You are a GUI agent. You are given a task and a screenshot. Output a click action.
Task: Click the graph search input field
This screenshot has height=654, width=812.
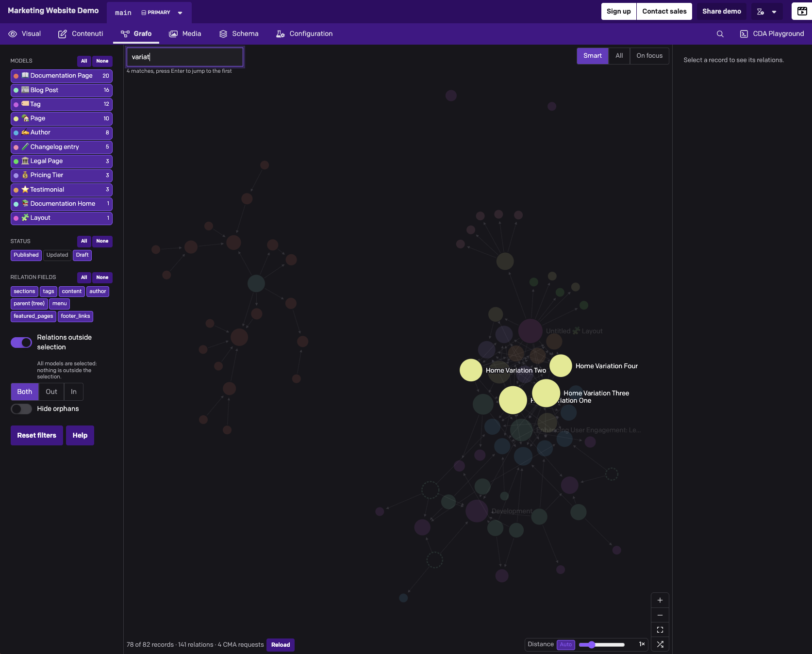[x=185, y=57]
